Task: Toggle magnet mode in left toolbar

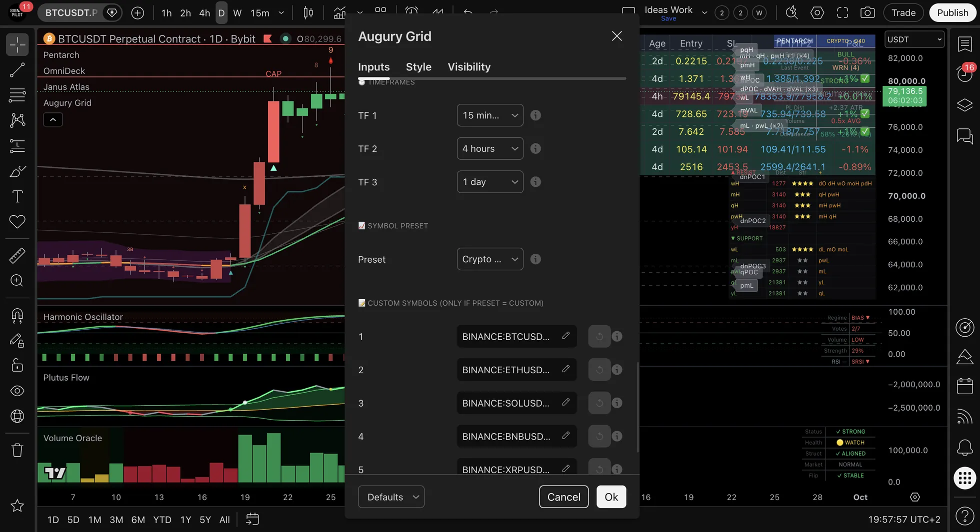Action: point(17,316)
